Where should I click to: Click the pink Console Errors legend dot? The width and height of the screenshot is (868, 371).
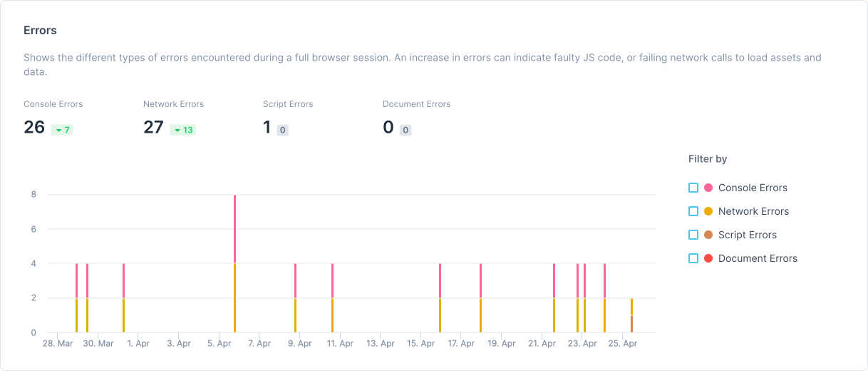708,188
